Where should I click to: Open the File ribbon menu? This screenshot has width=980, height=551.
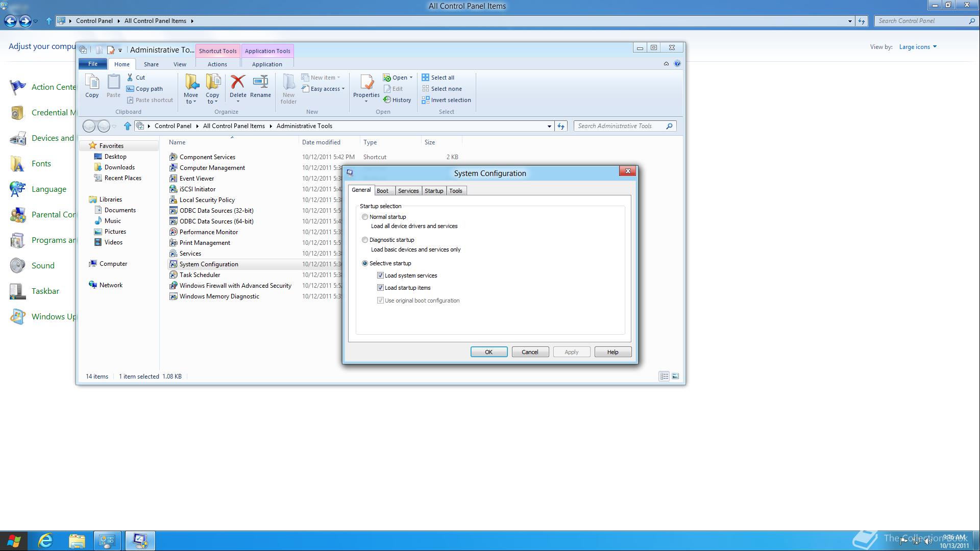93,64
